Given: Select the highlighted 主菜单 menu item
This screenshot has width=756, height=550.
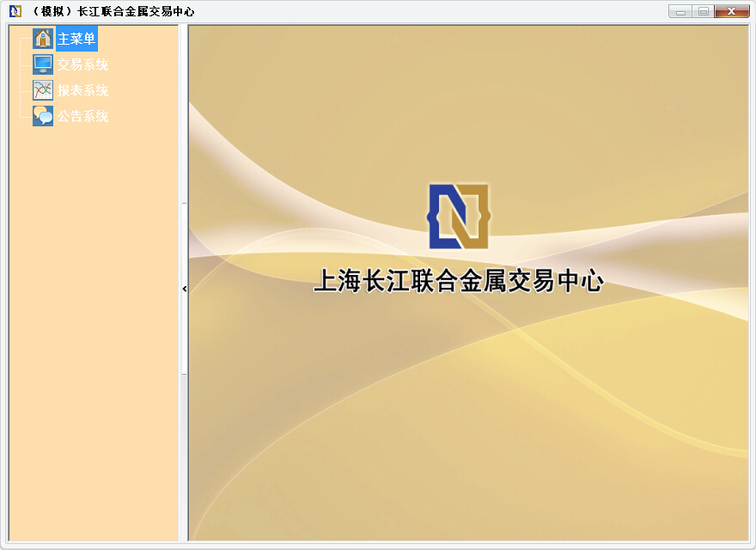Looking at the screenshot, I should 76,38.
